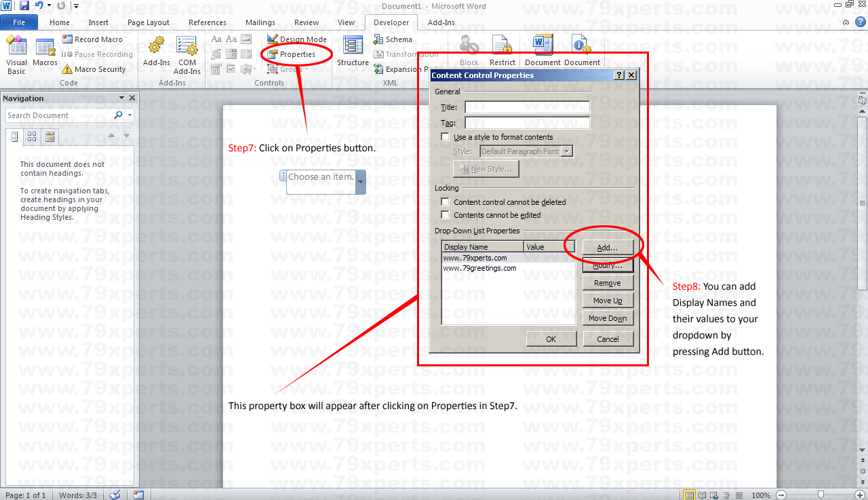Click Remove button in dialog

pos(608,283)
